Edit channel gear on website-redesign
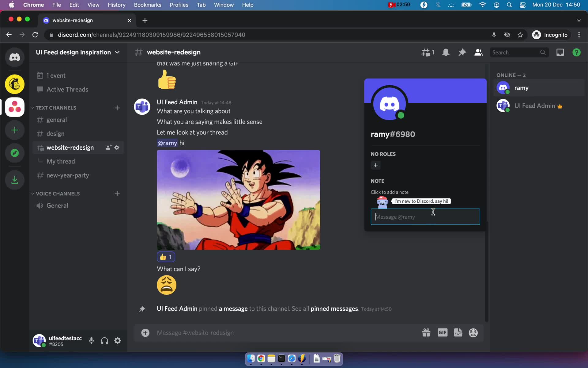 [117, 148]
